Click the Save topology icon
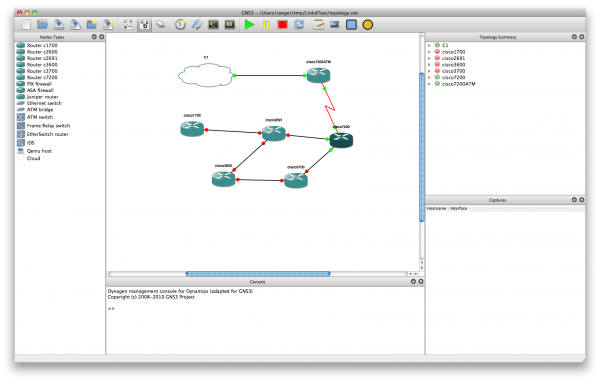The height and width of the screenshot is (382, 600). pos(59,25)
